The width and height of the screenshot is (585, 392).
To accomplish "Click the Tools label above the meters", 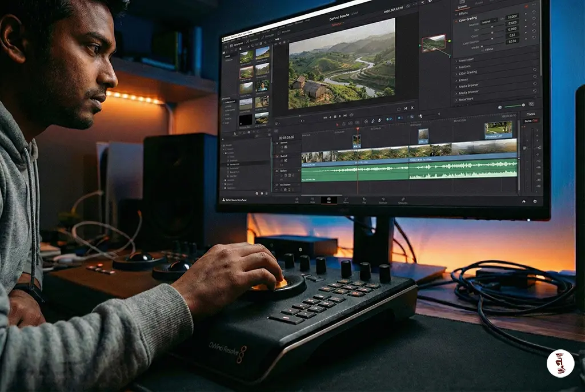I will tap(531, 114).
